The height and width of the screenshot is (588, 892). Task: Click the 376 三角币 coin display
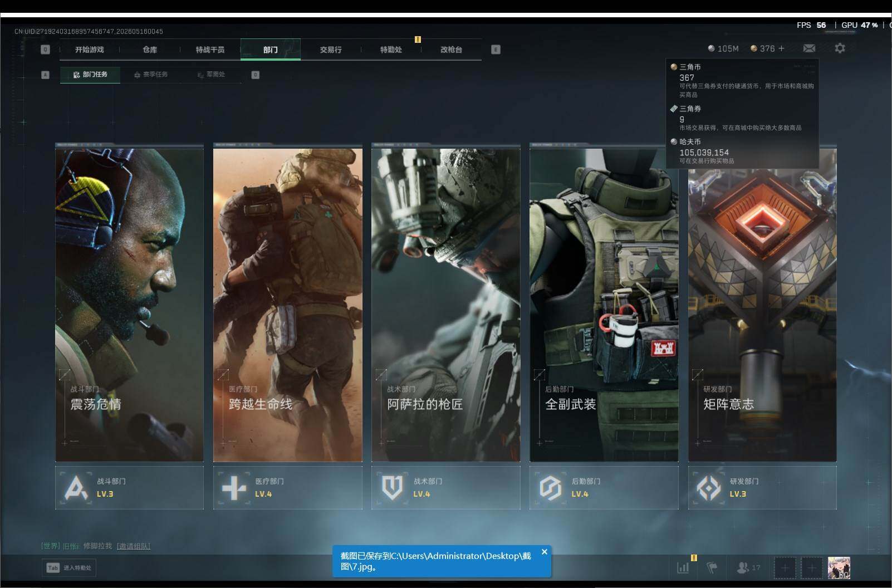click(x=763, y=48)
